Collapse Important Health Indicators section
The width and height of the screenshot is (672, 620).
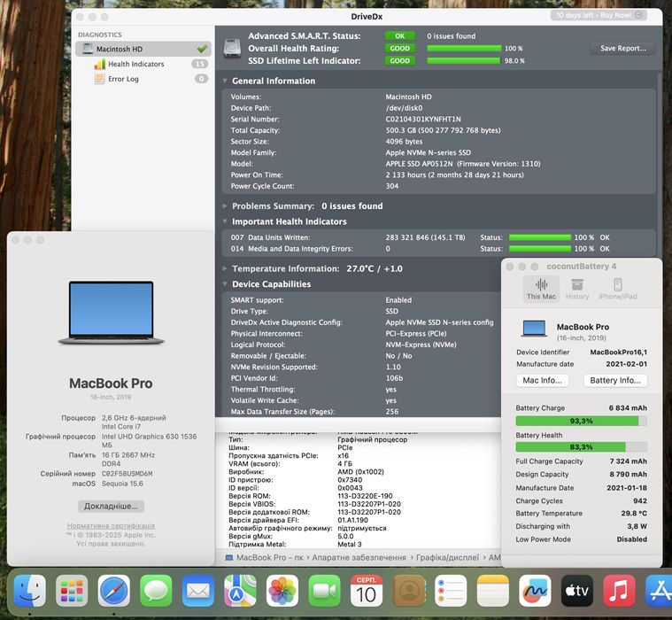tap(225, 221)
